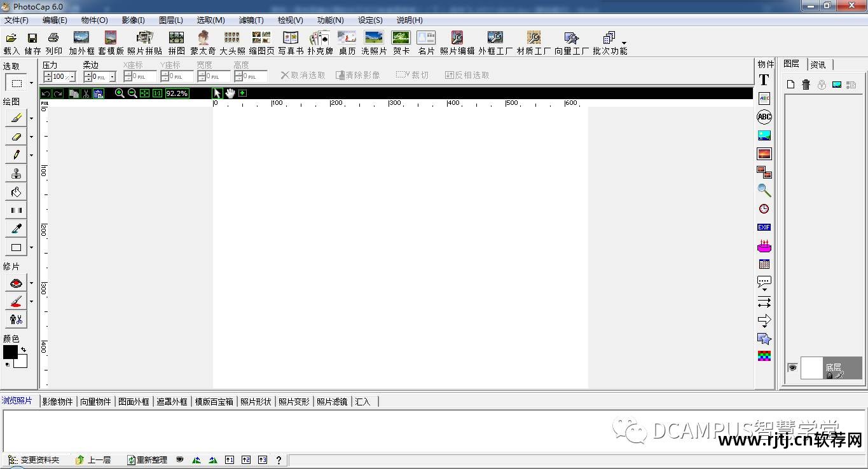
Task: Click the black foreground color swatch
Action: (10, 351)
